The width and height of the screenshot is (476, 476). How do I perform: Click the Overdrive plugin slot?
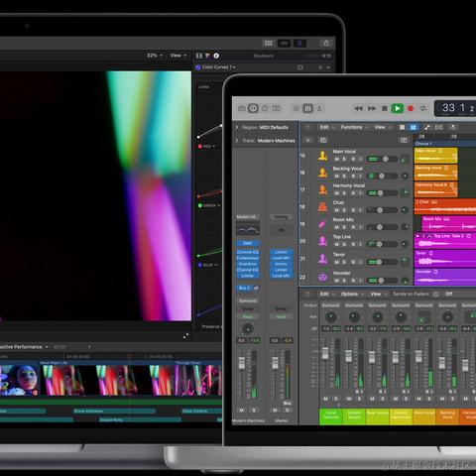[x=248, y=264]
